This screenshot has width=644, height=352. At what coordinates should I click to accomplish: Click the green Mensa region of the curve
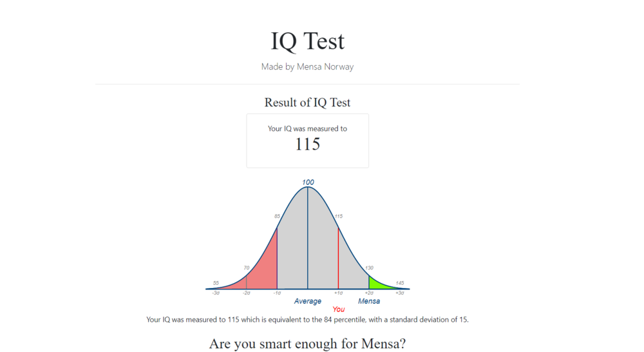pyautogui.click(x=377, y=284)
